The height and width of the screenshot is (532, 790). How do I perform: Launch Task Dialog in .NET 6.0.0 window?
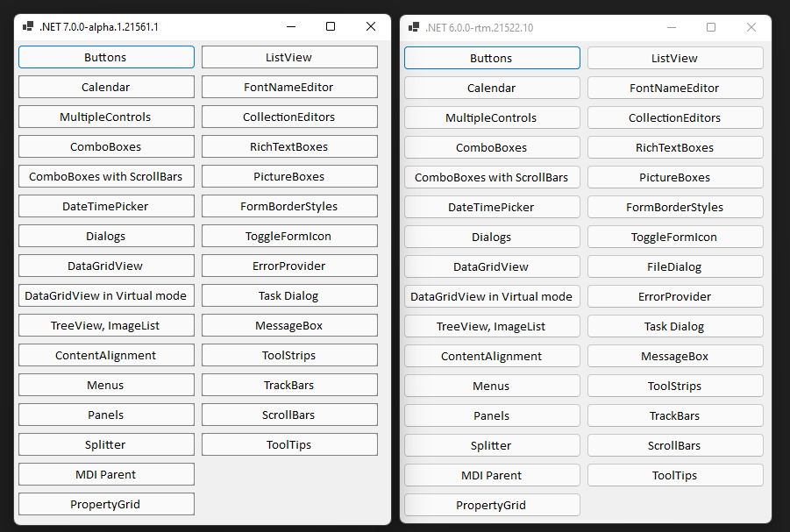tap(676, 325)
